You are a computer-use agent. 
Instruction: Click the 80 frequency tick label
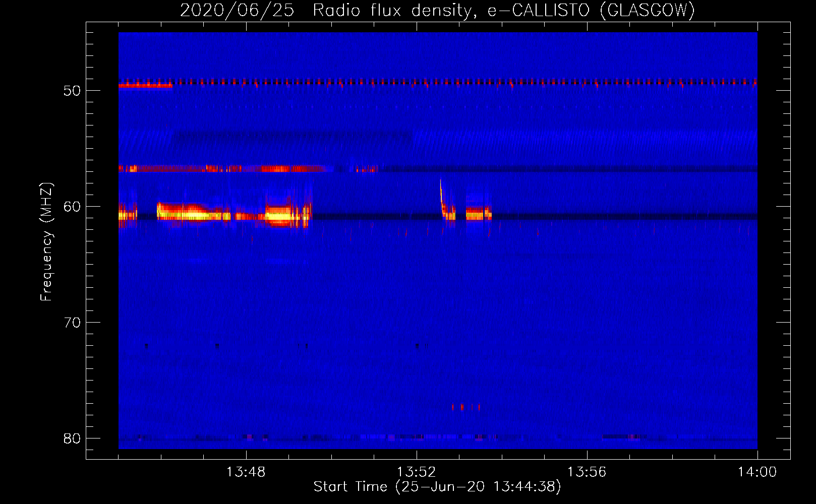tap(72, 438)
